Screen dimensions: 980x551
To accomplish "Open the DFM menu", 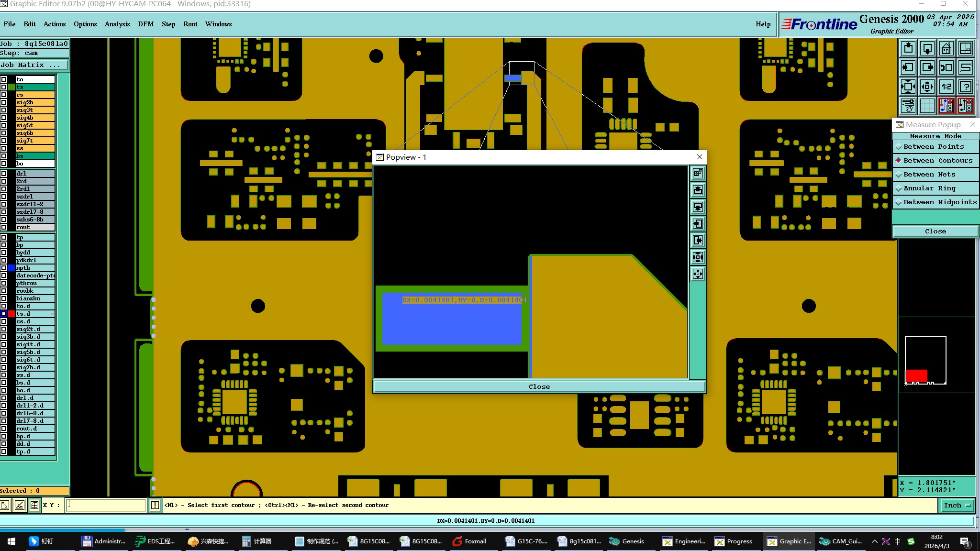I will pos(145,24).
